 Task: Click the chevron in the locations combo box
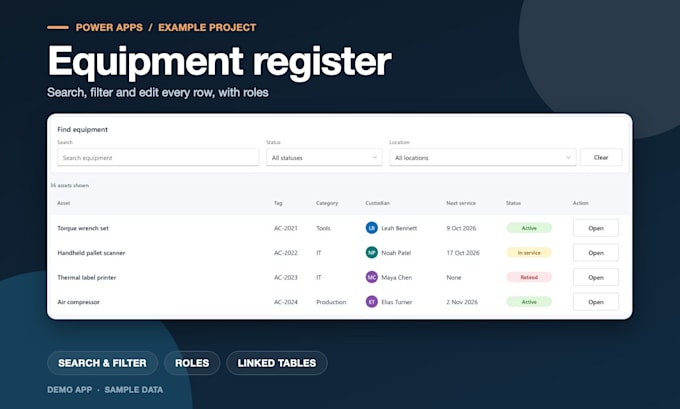coord(568,157)
